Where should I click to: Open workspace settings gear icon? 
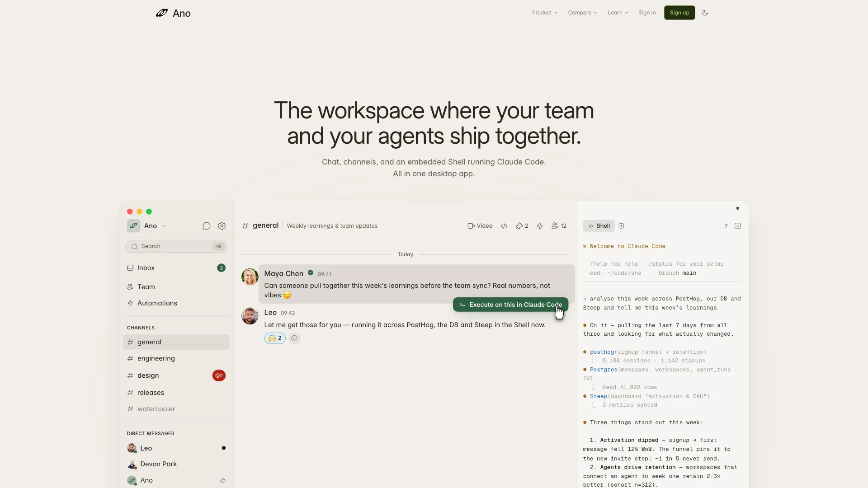pos(222,226)
